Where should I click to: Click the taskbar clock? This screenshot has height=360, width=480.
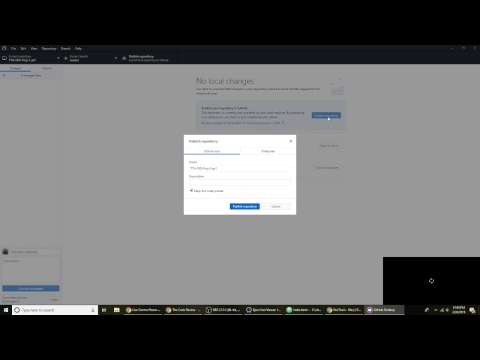[459, 310]
